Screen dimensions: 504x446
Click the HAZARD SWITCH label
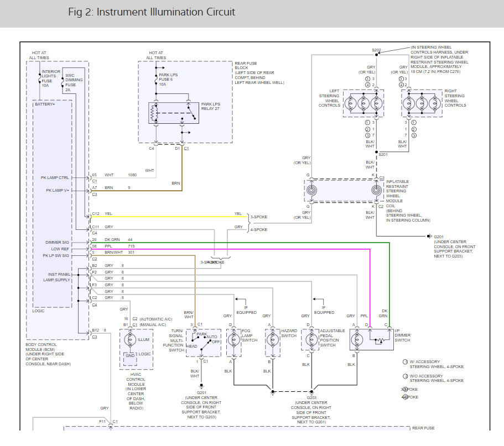(289, 333)
